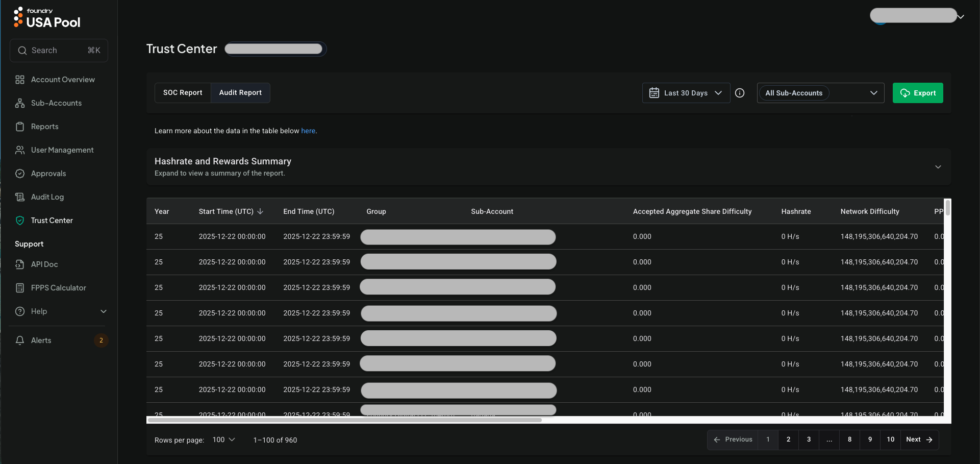Click the Search field in sidebar

pos(59,51)
